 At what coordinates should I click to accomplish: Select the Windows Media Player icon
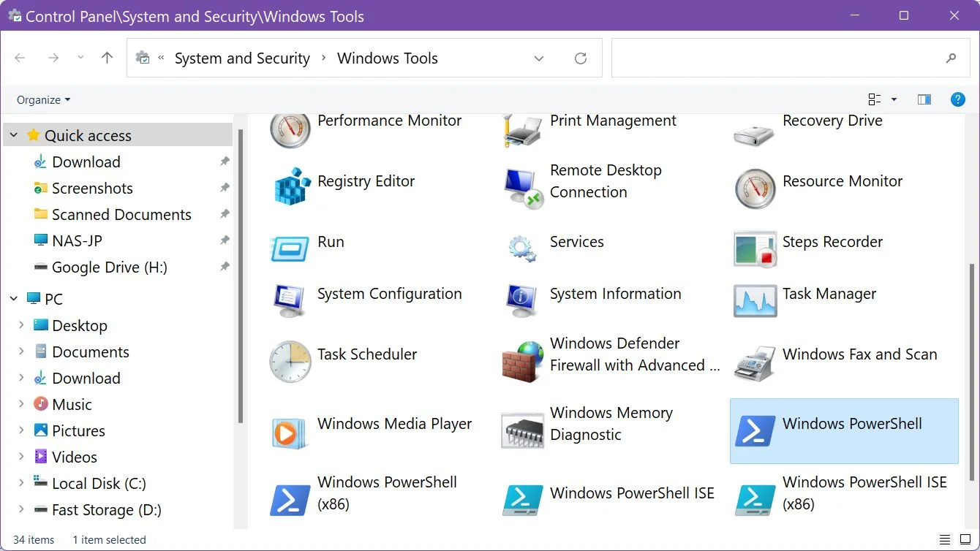pos(290,433)
